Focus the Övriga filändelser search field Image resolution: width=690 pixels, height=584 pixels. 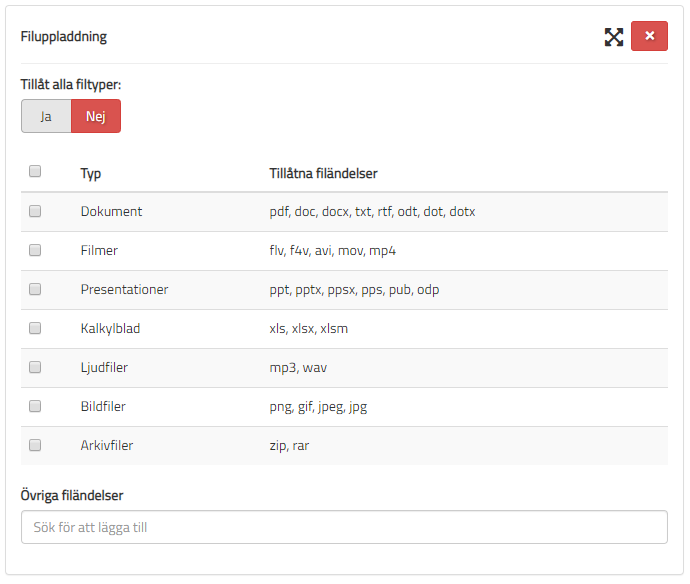click(x=344, y=527)
